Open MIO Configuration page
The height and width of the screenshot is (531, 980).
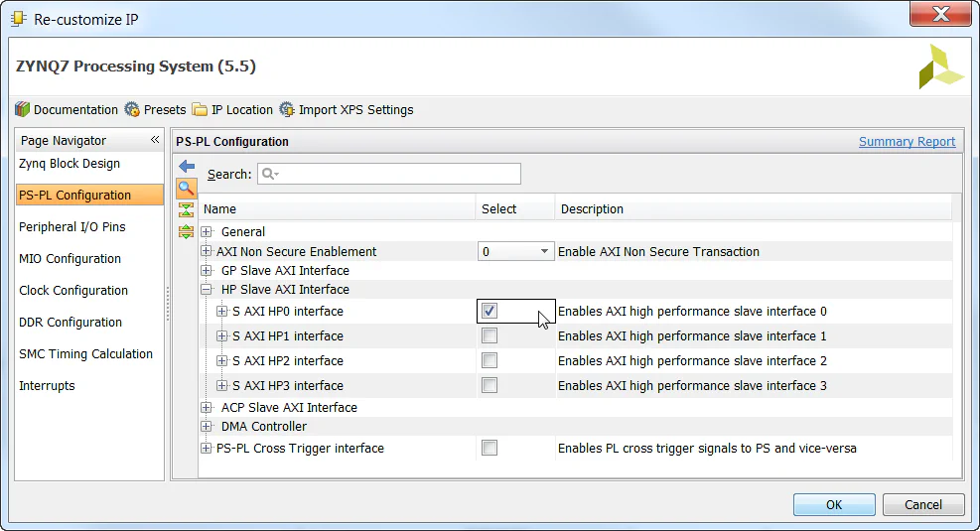tap(70, 259)
